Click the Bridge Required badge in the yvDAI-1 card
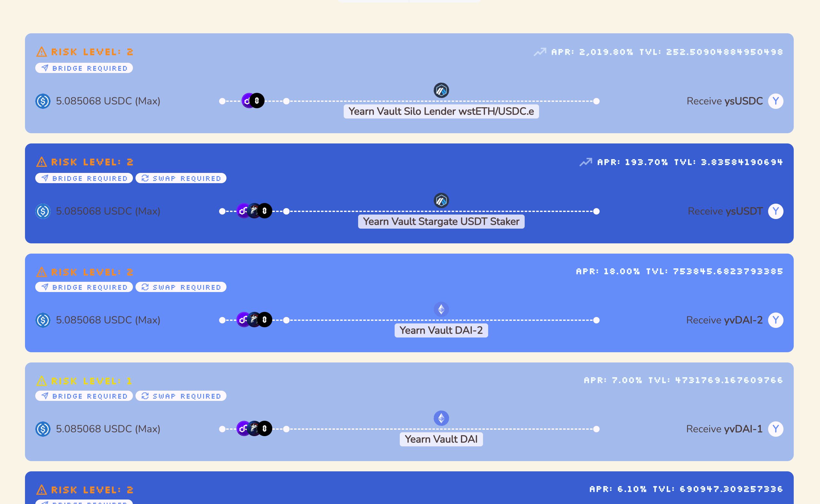 (84, 396)
